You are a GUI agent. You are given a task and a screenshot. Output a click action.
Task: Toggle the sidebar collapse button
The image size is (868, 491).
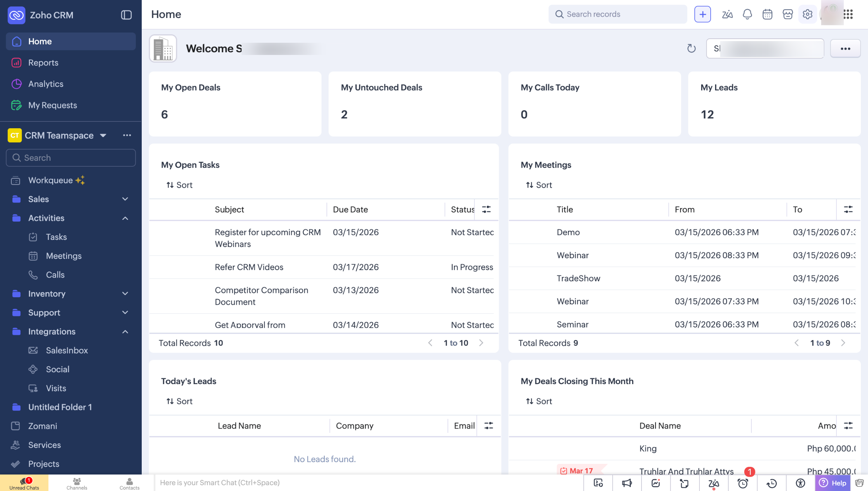126,15
